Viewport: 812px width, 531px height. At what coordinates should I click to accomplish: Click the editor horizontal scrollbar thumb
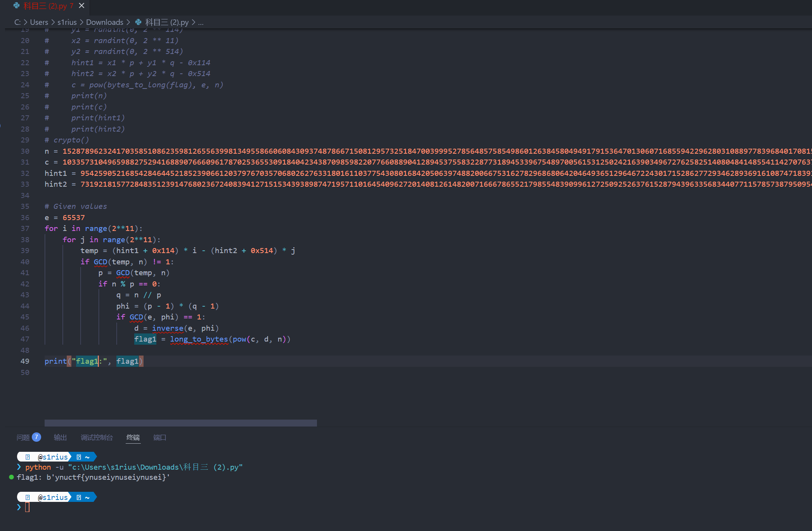(x=180, y=423)
